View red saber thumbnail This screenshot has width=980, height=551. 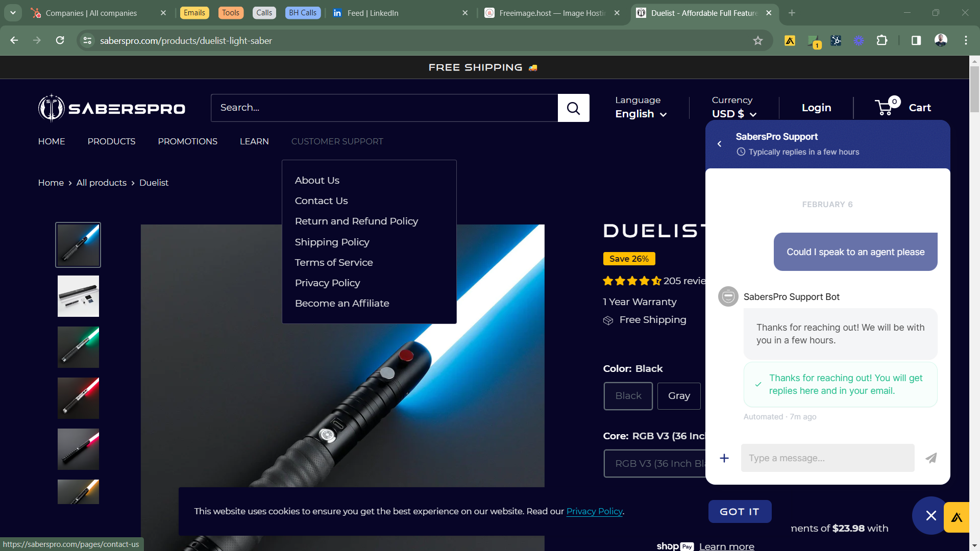pos(78,398)
